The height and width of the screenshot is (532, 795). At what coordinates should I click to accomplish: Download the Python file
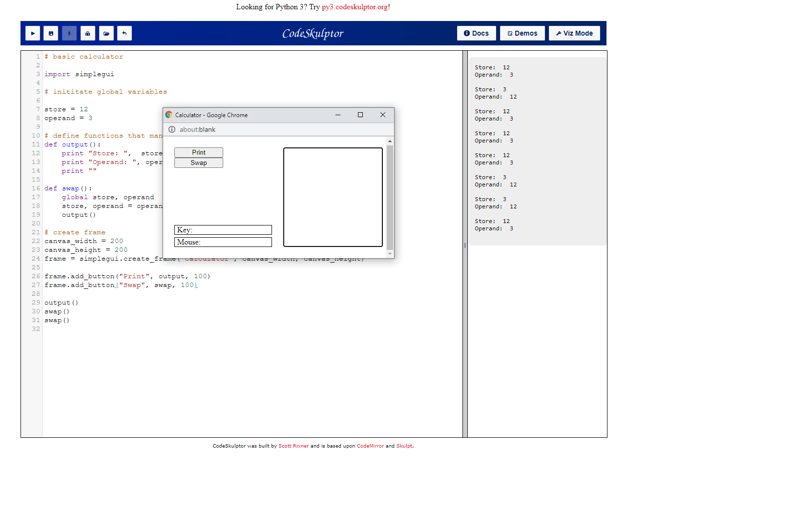[x=69, y=33]
